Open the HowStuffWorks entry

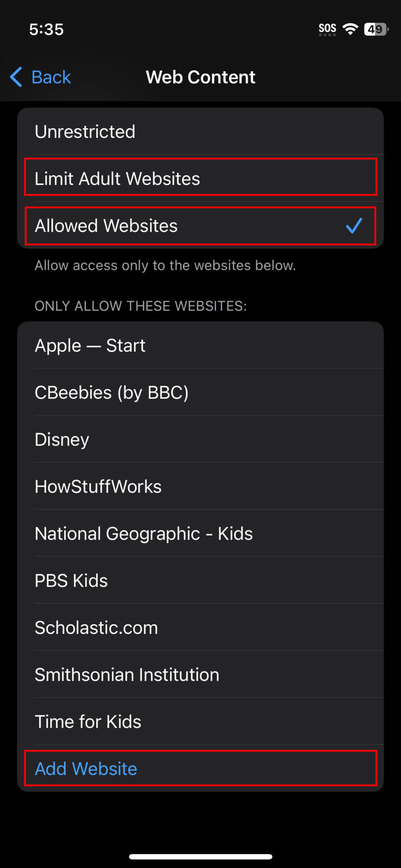200,486
